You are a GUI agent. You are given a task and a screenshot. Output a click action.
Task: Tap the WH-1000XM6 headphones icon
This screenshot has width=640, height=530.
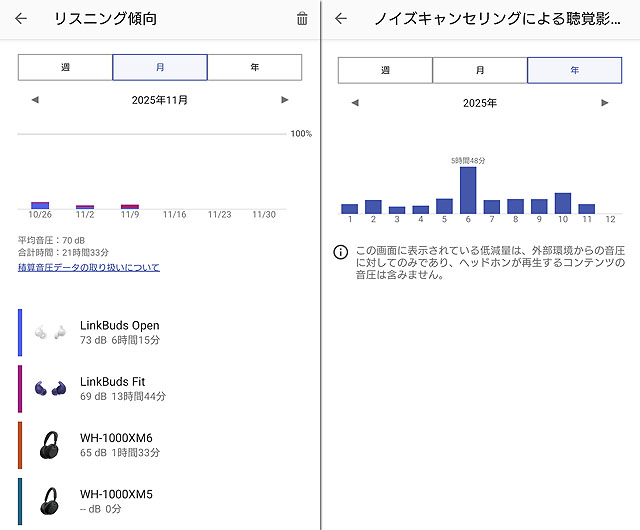(x=49, y=445)
